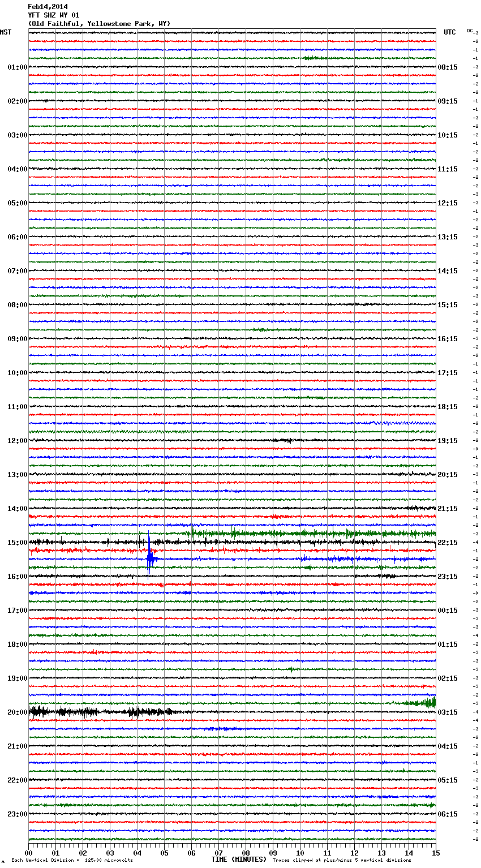This screenshot has height=868, width=481.
Task: Click the UTC time label "12:15"
Action: pyautogui.click(x=448, y=203)
